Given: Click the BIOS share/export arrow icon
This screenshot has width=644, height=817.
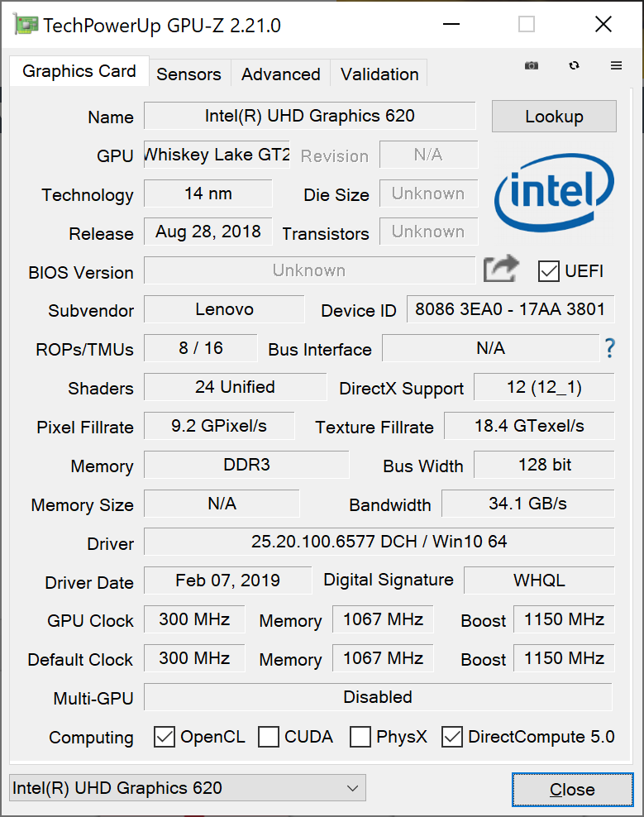Looking at the screenshot, I should pos(501,269).
